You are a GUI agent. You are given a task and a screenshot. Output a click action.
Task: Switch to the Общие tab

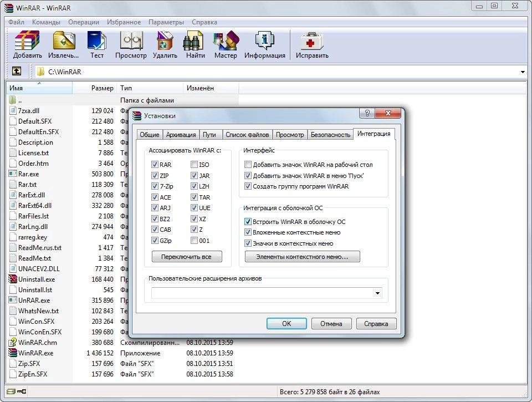[x=150, y=135]
